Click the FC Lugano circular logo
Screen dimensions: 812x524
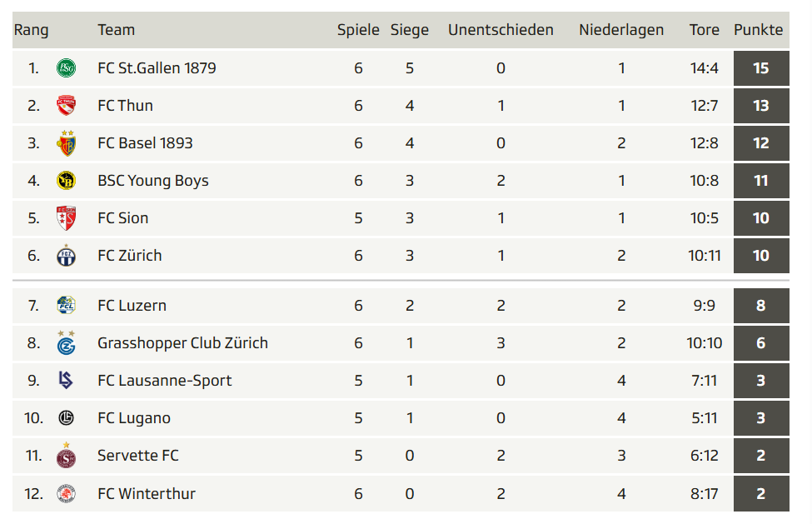[x=66, y=417]
